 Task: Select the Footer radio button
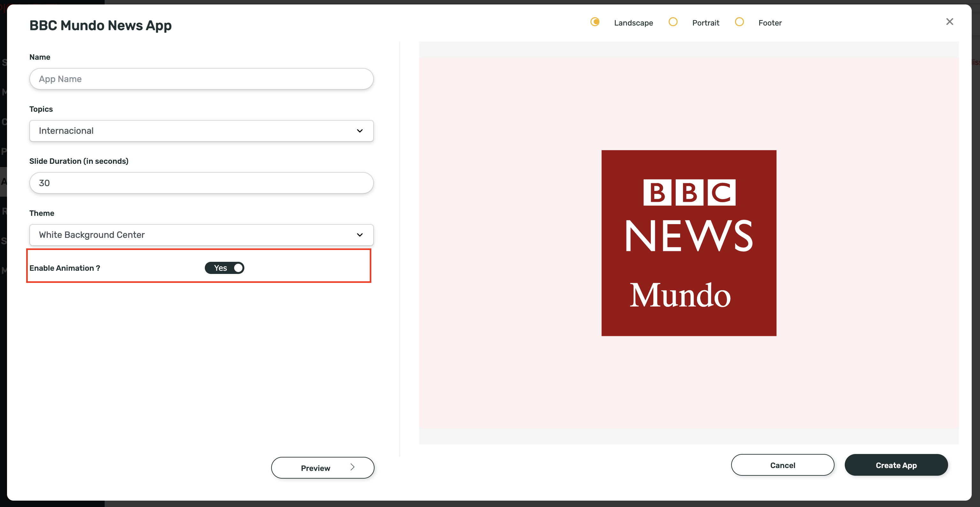tap(739, 22)
